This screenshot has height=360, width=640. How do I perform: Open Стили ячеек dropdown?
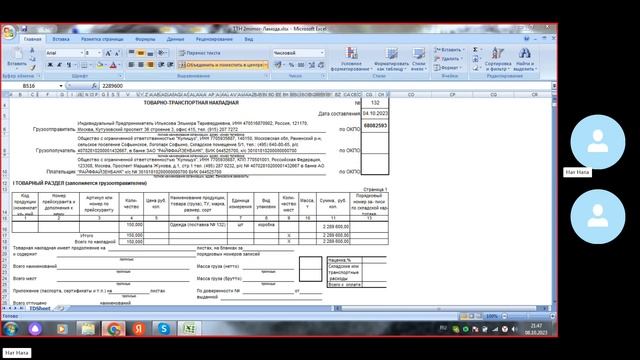[418, 59]
